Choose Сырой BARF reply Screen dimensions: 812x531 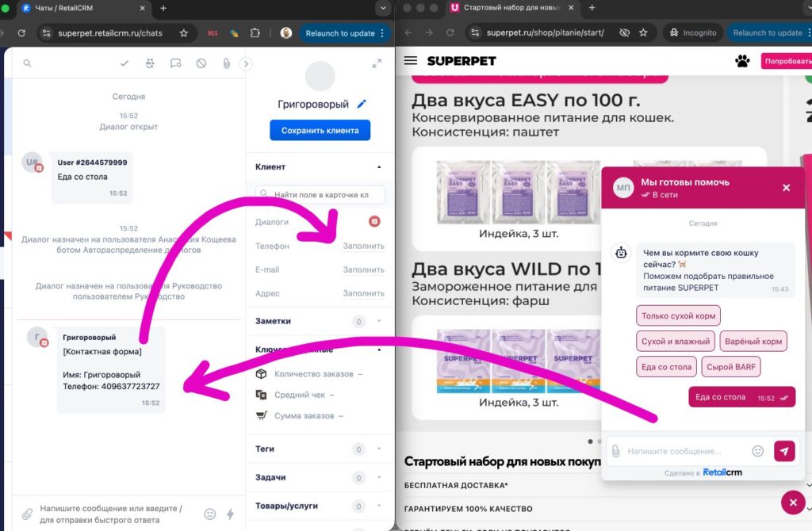(730, 367)
